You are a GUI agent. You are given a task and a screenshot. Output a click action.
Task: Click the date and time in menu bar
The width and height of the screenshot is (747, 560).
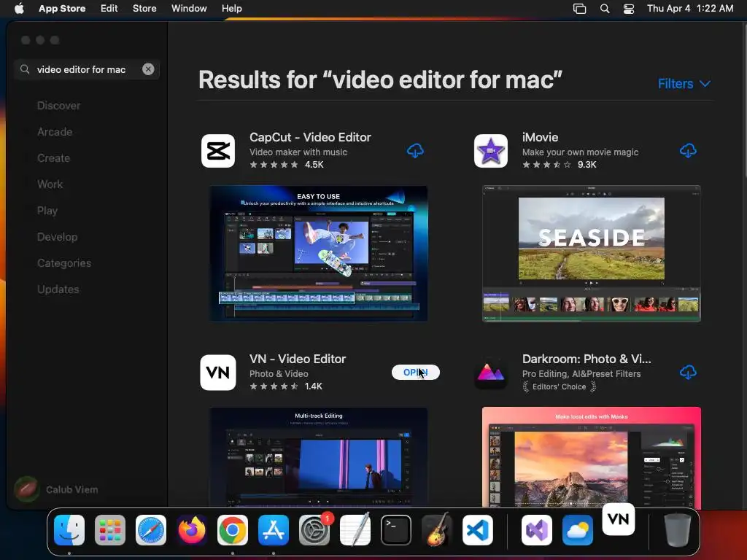coord(690,8)
